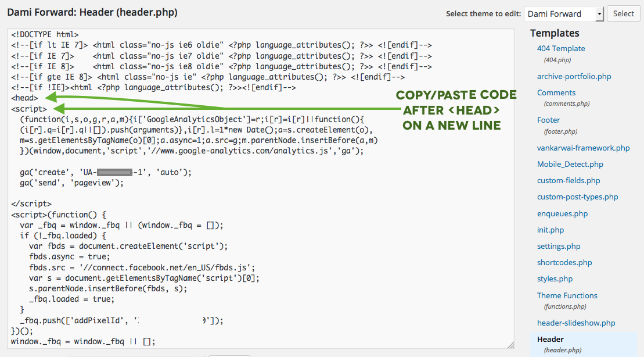The image size is (644, 357).
Task: Open custom-post-types.php file
Action: tap(577, 197)
